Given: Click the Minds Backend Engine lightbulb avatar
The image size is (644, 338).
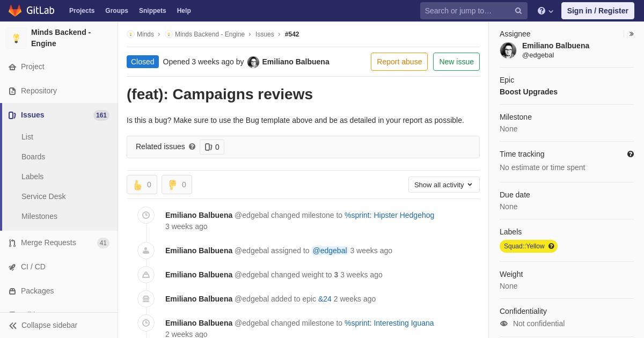Looking at the screenshot, I should pos(16,38).
